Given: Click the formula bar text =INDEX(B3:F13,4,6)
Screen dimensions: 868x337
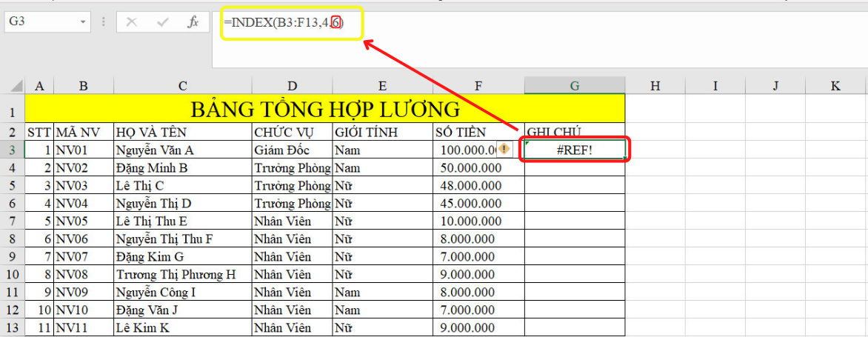Looking at the screenshot, I should (284, 23).
